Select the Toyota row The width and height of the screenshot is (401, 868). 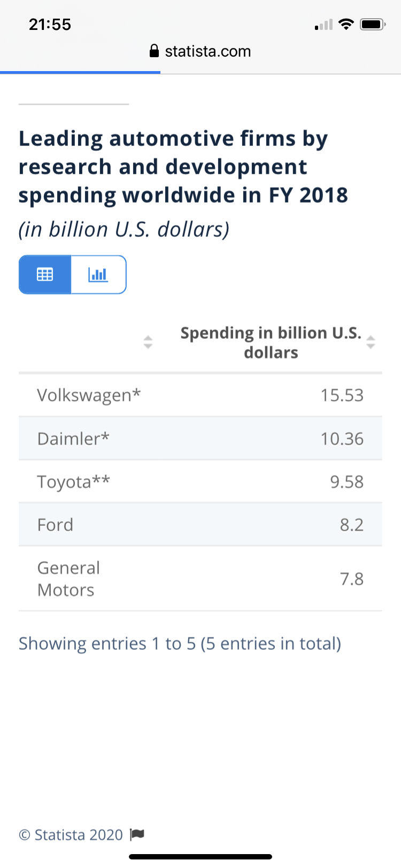pyautogui.click(x=200, y=482)
